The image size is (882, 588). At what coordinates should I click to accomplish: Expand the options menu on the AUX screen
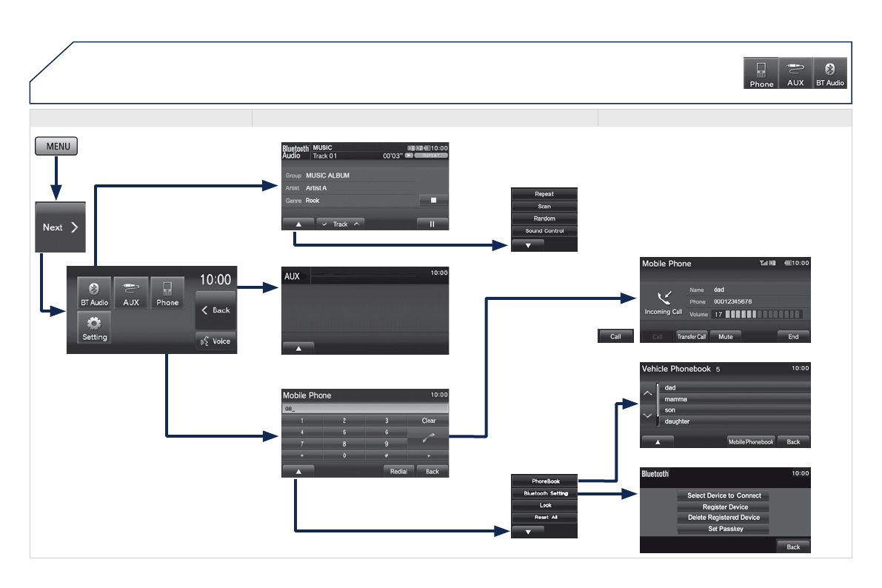click(298, 348)
